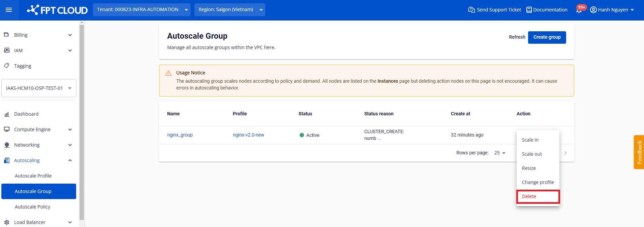Open the Region Saigon dropdown

[229, 10]
